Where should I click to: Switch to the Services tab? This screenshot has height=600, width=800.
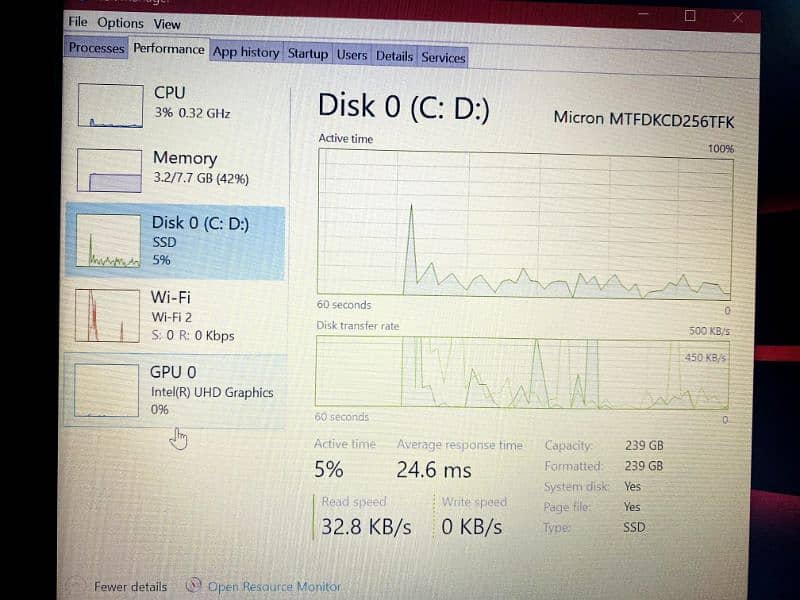tap(443, 58)
